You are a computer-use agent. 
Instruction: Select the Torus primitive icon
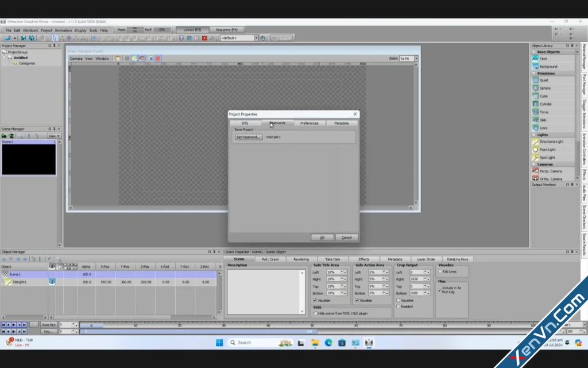pos(536,112)
